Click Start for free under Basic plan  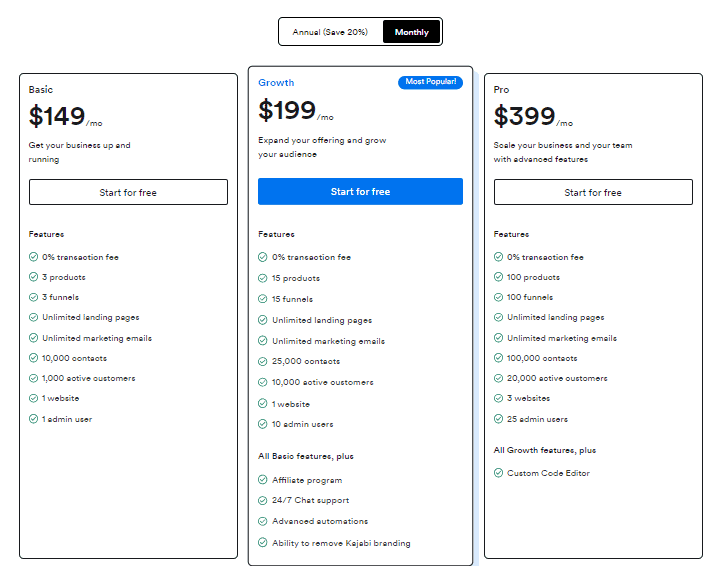coord(128,192)
